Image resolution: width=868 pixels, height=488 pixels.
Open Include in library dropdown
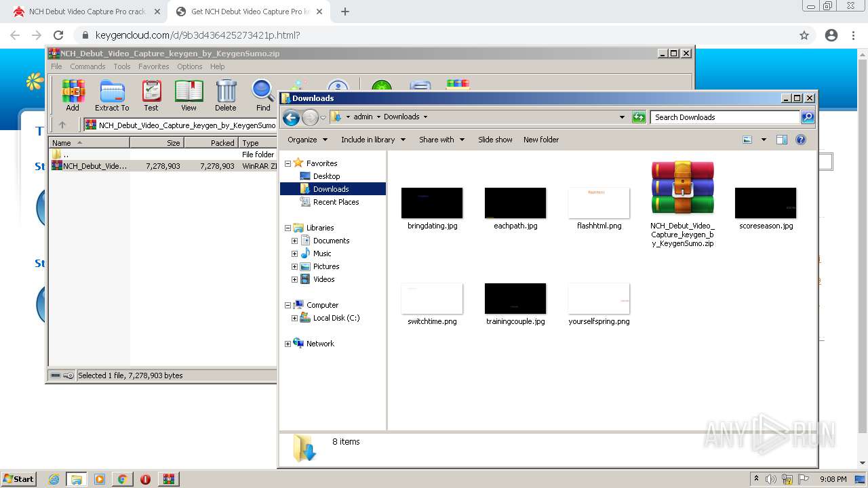click(373, 140)
